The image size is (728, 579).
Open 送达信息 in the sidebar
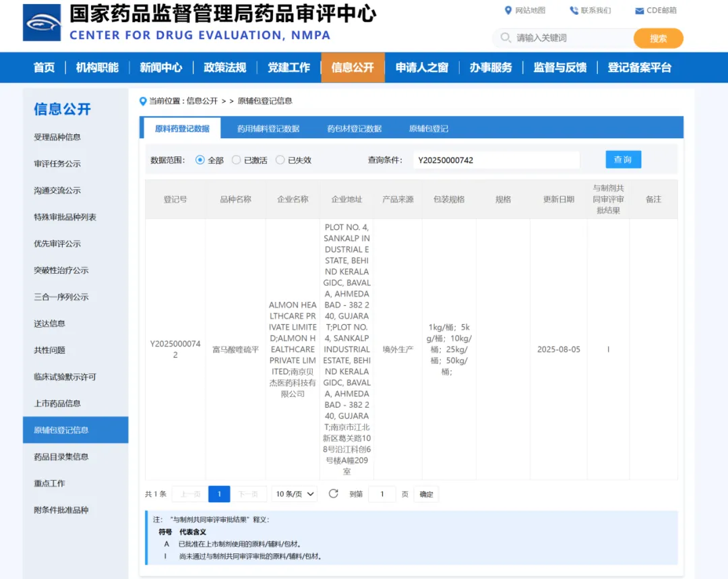49,323
